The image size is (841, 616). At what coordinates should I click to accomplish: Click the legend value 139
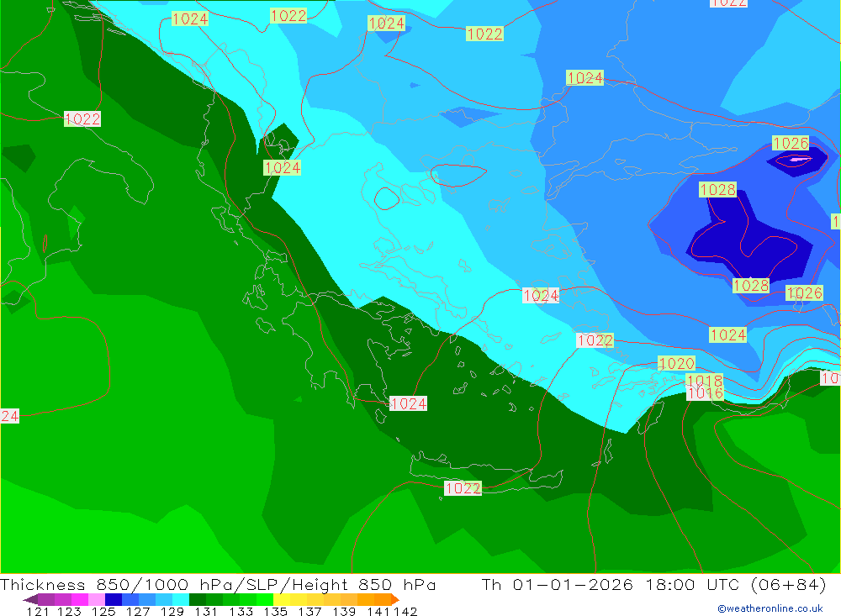click(344, 611)
